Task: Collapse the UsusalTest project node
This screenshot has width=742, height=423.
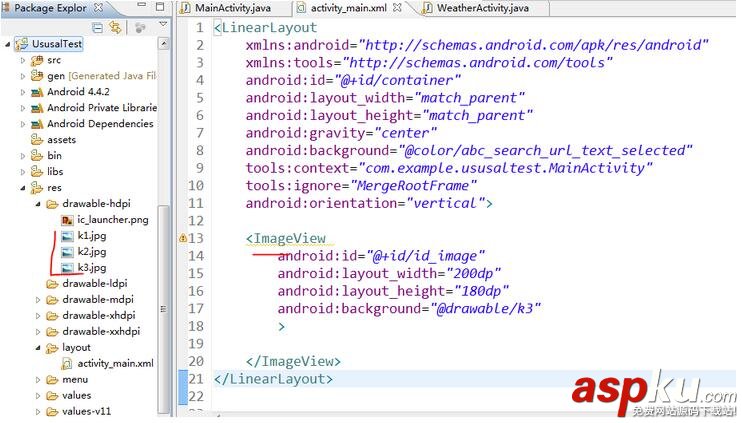Action: (x=7, y=44)
